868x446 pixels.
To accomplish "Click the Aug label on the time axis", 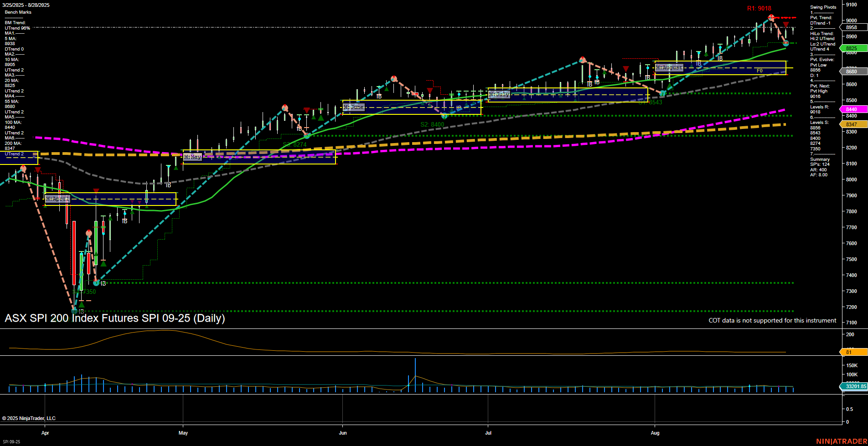I will (655, 433).
